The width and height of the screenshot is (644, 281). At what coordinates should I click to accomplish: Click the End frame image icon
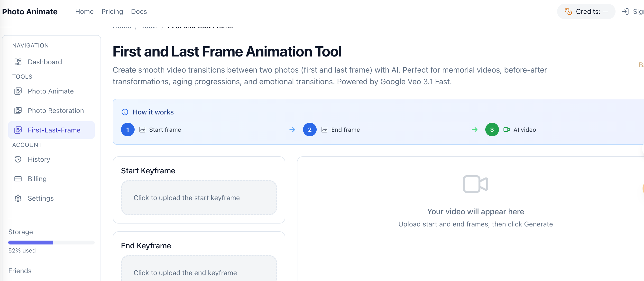(x=324, y=130)
